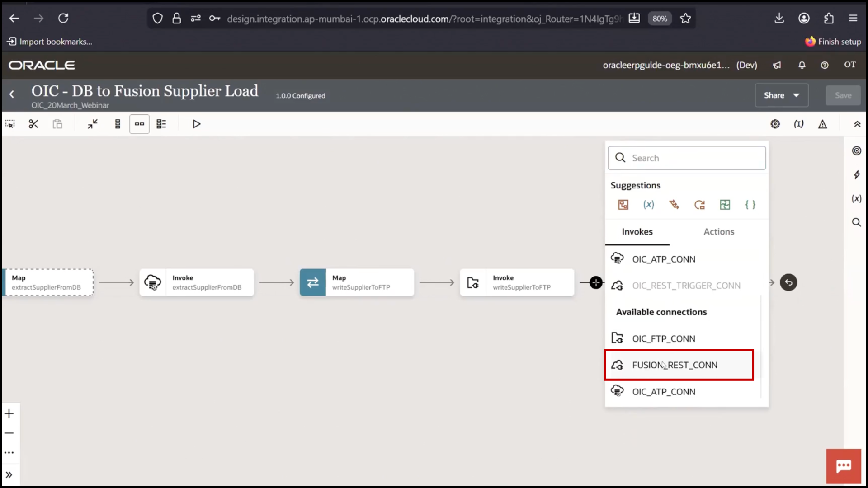Click the bookmark star in the address bar

coord(685,19)
